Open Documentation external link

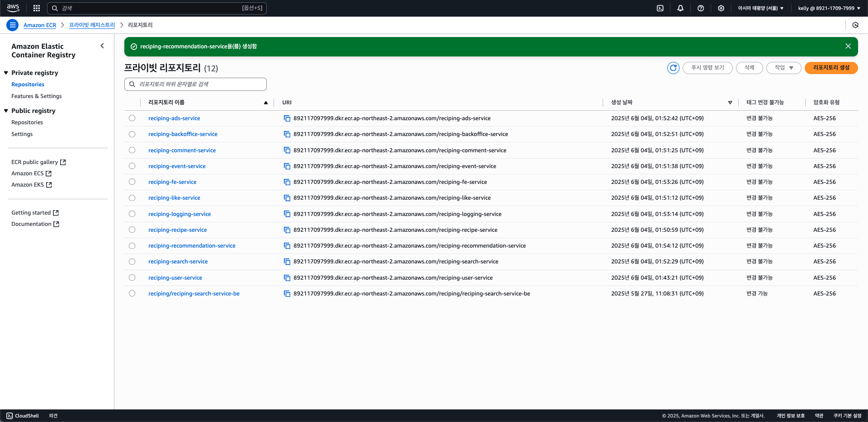[x=35, y=224]
